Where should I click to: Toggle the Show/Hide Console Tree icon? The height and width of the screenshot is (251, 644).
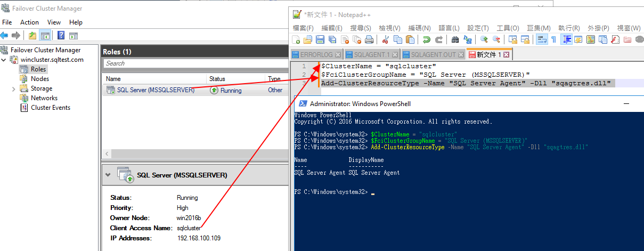(45, 36)
